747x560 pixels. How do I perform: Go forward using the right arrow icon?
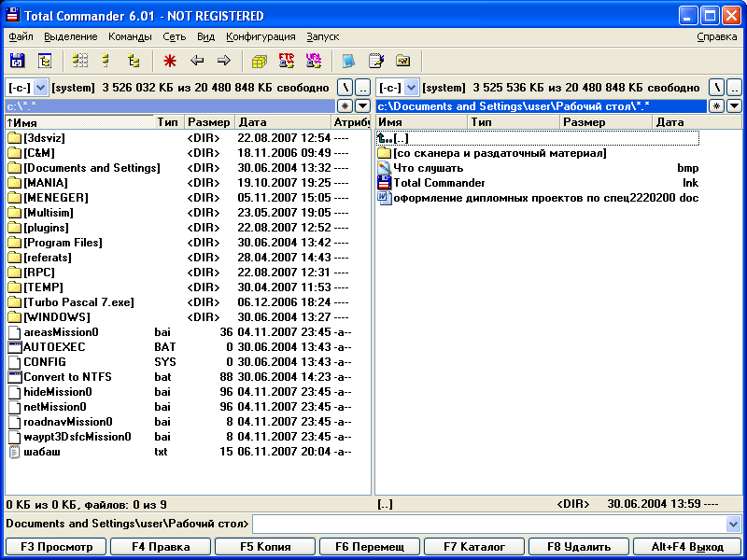(x=224, y=61)
